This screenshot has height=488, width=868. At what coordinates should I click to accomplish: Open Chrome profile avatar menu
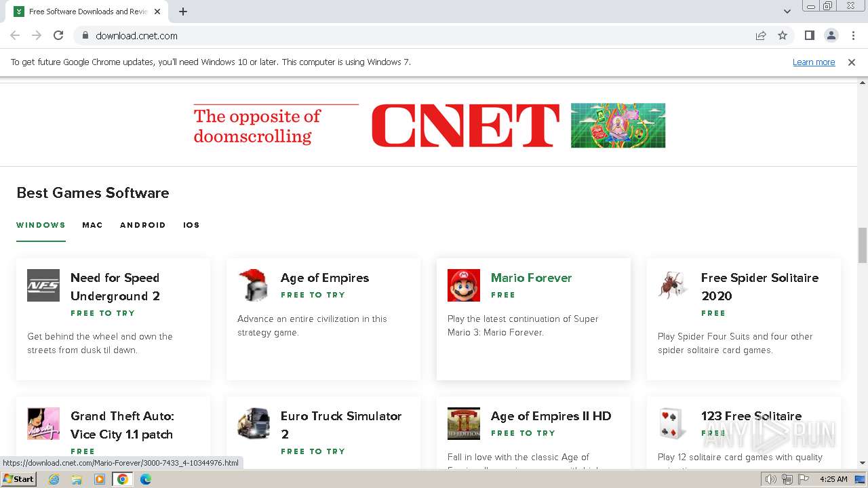pyautogui.click(x=831, y=35)
